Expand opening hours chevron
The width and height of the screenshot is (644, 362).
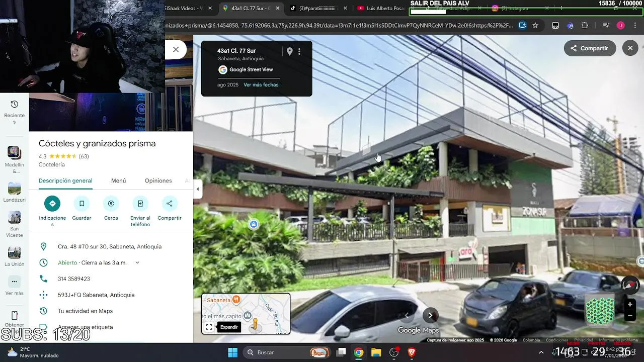click(137, 262)
